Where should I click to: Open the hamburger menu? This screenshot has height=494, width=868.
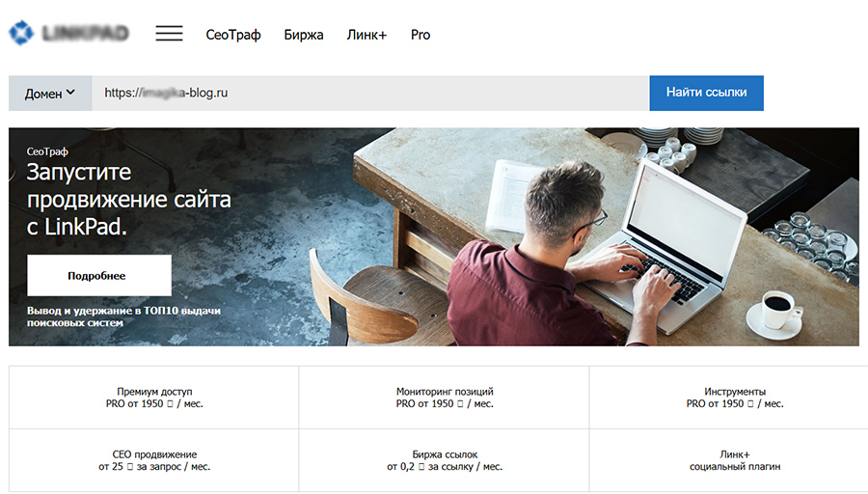169,34
